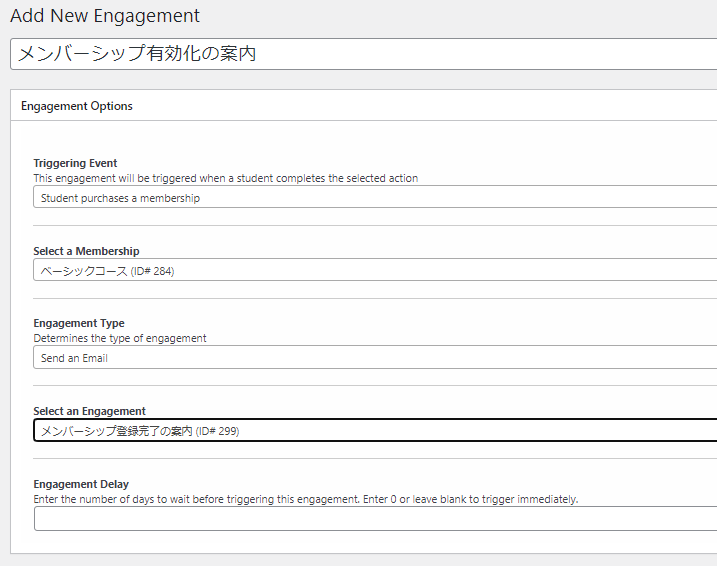Screen dimensions: 717x566
Task: Click divider line below Membership dropdown
Action: coord(375,299)
